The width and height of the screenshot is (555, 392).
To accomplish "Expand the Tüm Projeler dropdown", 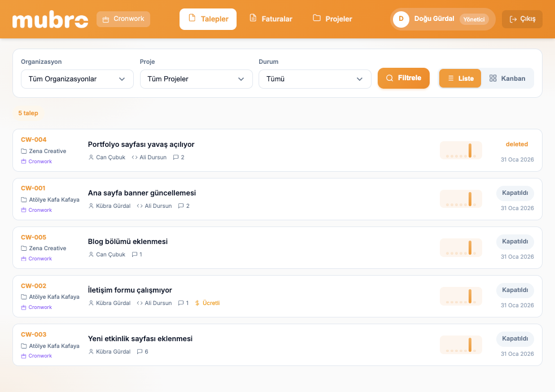I will click(x=196, y=79).
